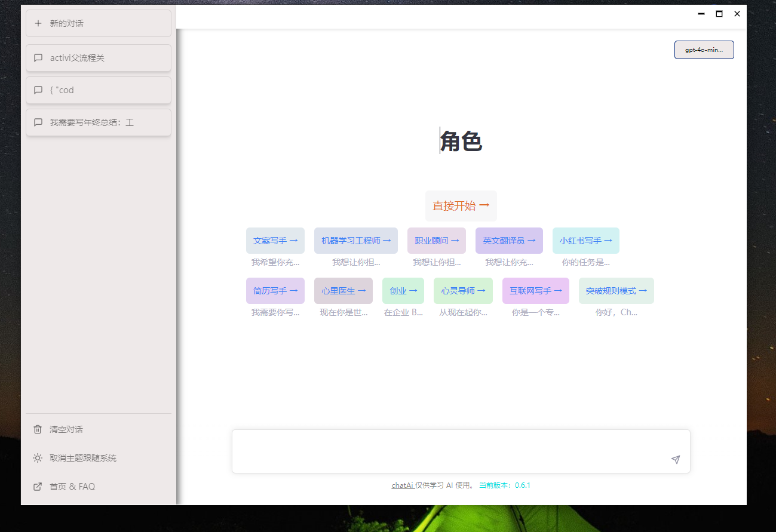The height and width of the screenshot is (532, 776).
Task: Open the { "cod conversation
Action: coord(99,90)
